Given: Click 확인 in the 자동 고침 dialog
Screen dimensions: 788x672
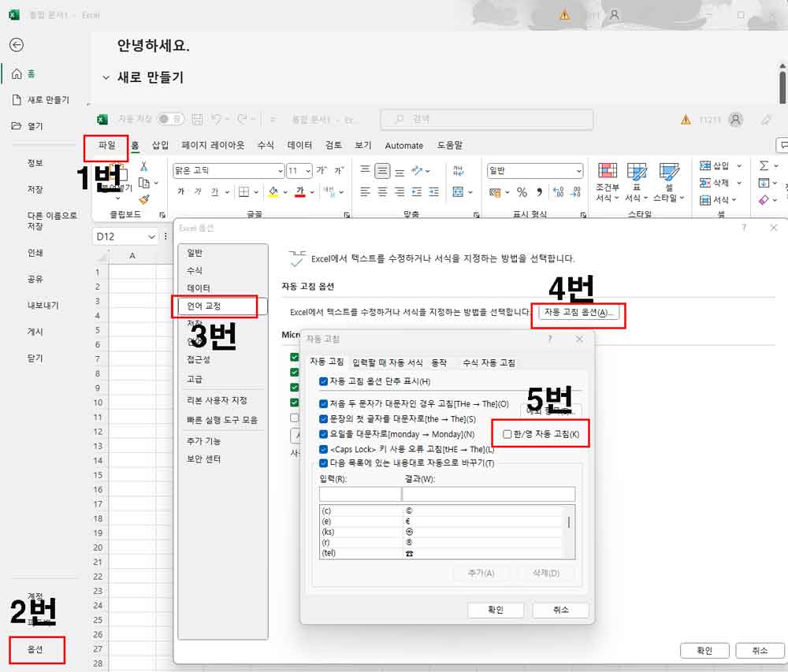Looking at the screenshot, I should click(x=496, y=610).
